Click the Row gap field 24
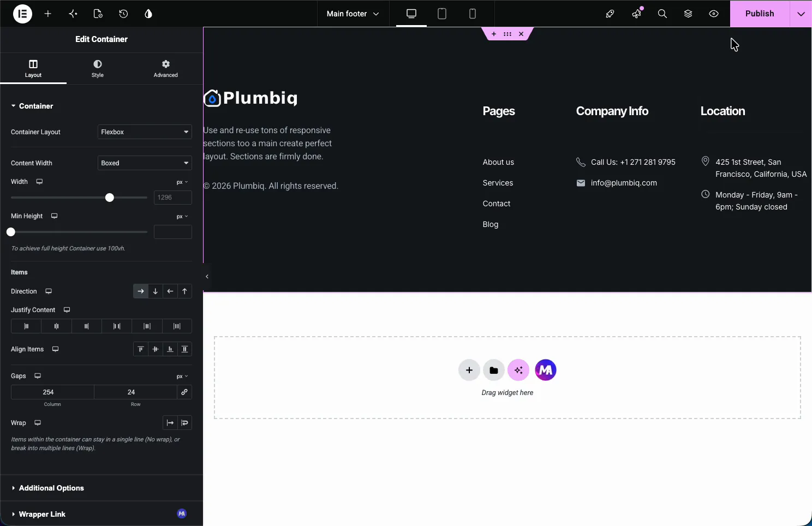Screen dimensions: 812x526 click(135, 392)
